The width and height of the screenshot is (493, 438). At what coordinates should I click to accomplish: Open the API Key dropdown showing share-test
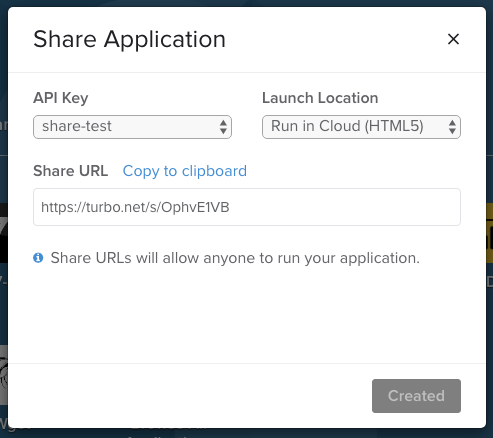(x=132, y=127)
